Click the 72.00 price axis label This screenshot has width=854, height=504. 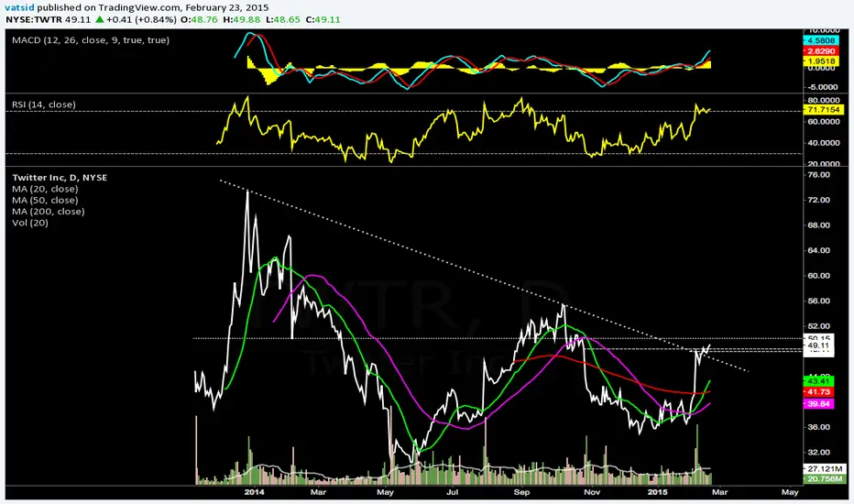(x=818, y=200)
